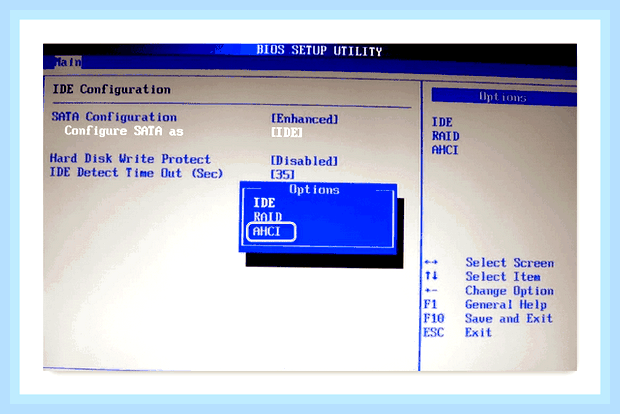Select the SATA Configuration label

tap(114, 117)
